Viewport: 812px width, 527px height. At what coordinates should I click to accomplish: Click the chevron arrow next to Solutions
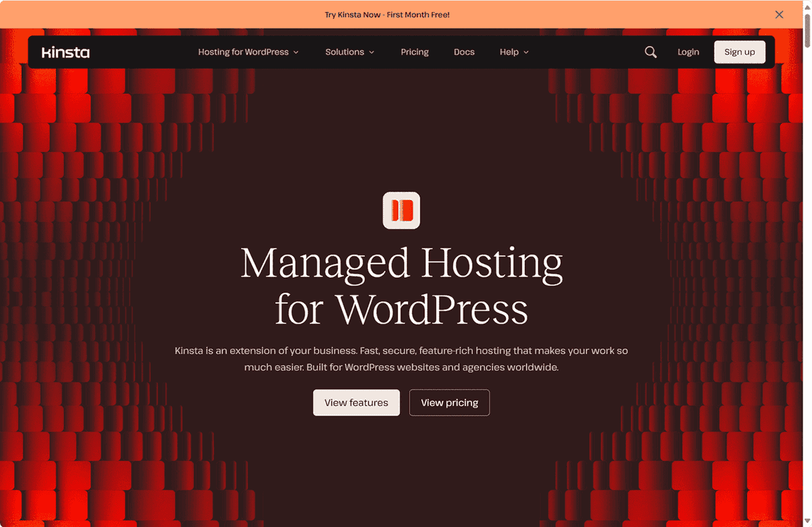(x=372, y=53)
